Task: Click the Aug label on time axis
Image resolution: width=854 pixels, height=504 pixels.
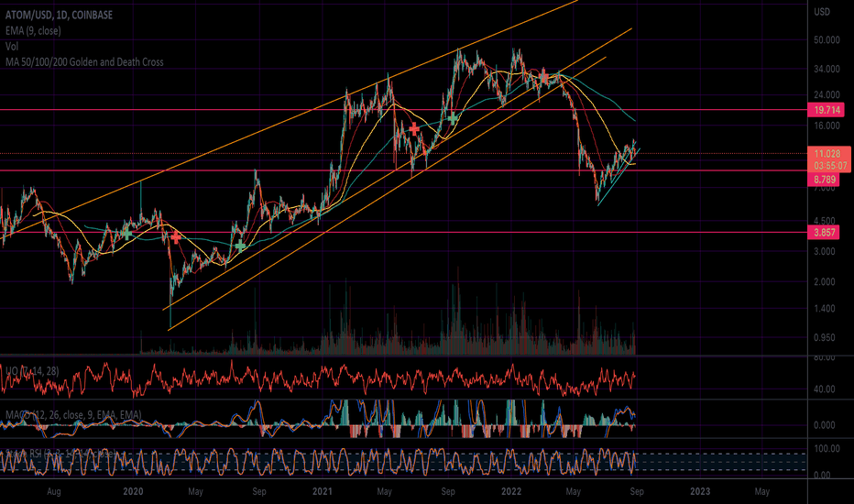Action: 53,491
